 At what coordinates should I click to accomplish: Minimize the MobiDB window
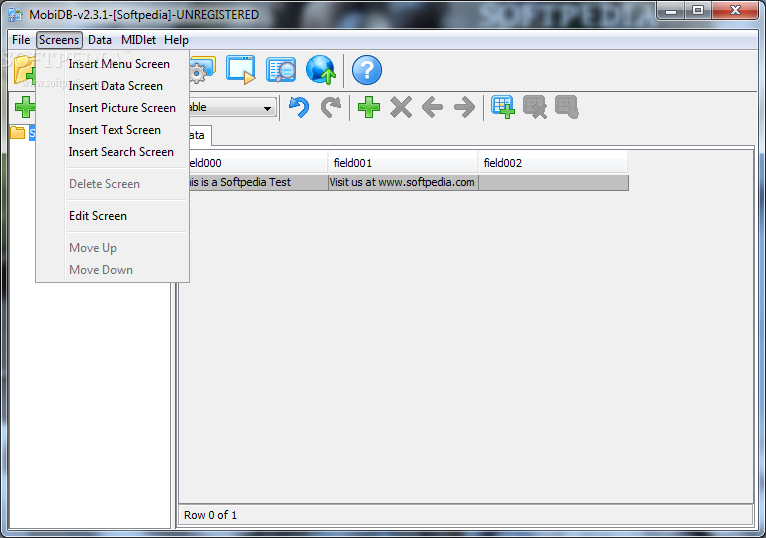[x=671, y=11]
